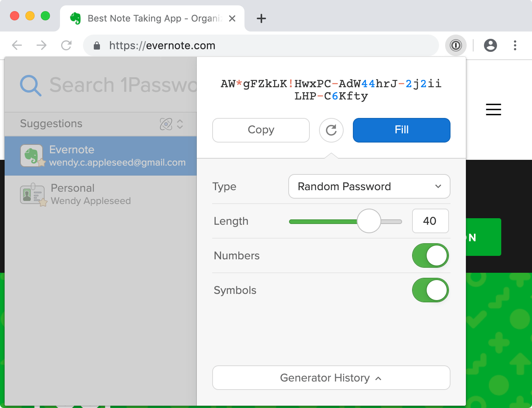Click the blue Fill button
Screen dimensions: 532x408
[402, 130]
